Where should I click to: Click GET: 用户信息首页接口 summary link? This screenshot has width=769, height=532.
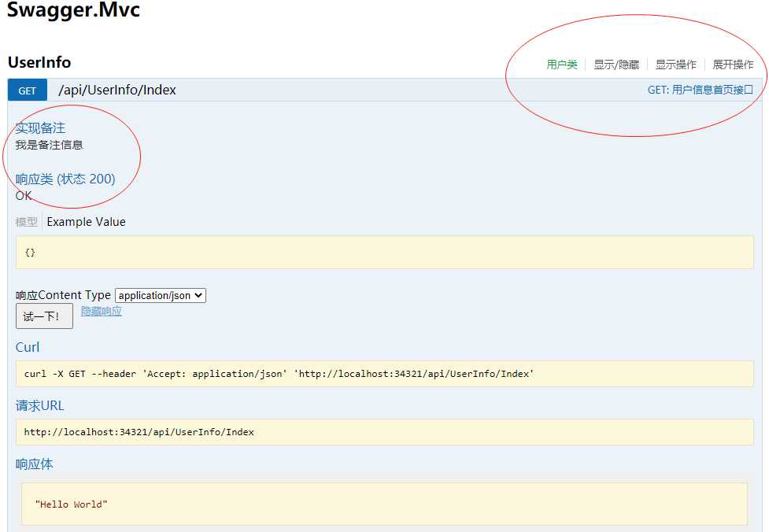tap(701, 90)
